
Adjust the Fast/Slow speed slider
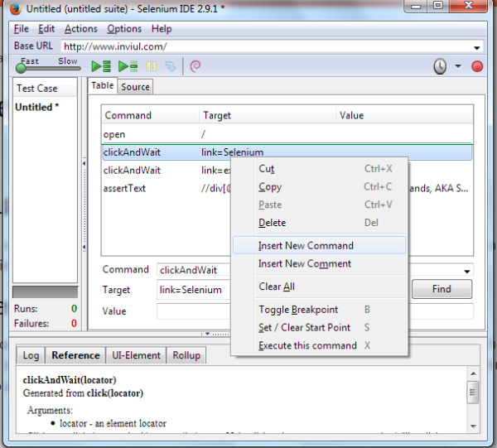(21, 68)
